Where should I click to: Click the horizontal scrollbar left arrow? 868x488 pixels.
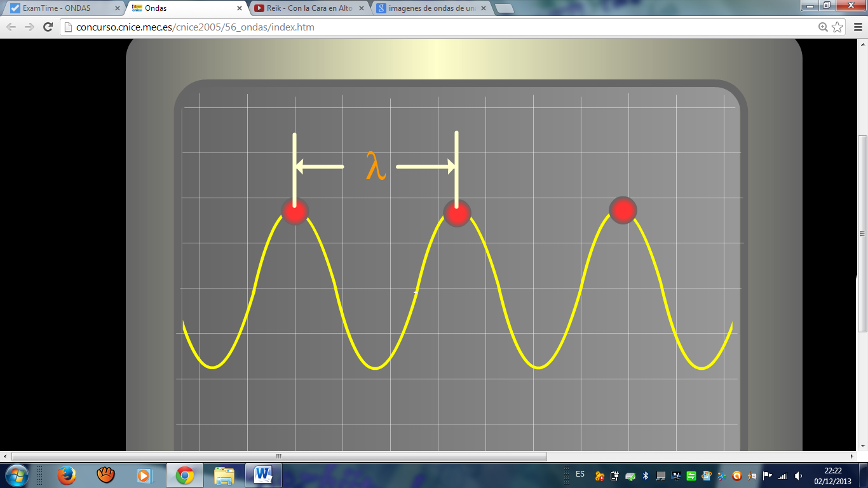tap(6, 456)
